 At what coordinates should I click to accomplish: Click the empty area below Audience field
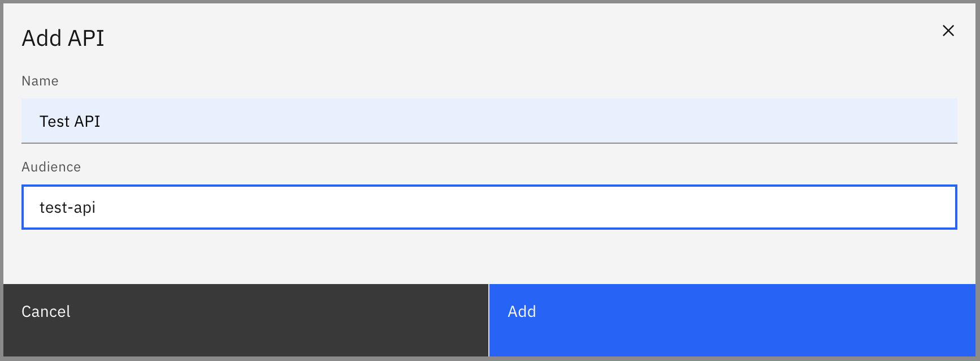[x=489, y=257]
